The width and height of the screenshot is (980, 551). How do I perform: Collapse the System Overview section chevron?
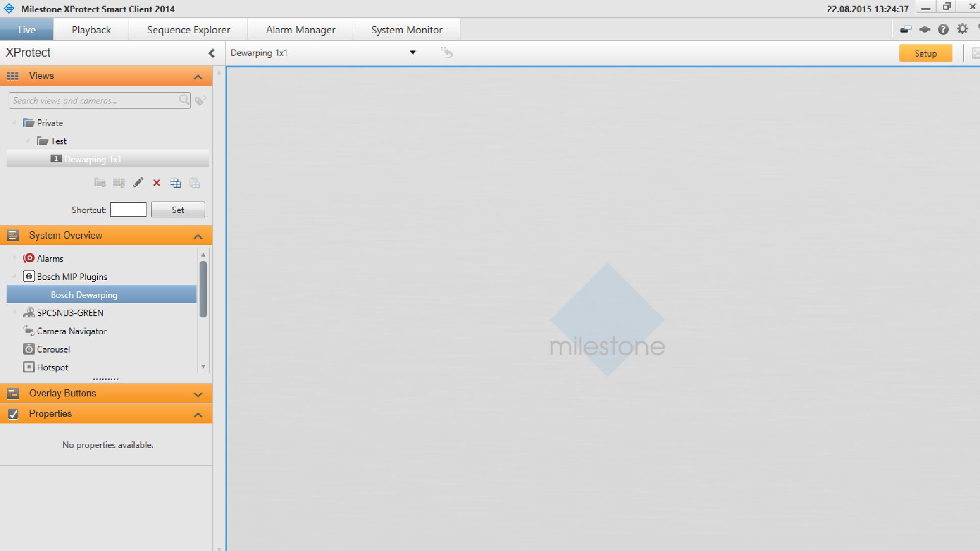198,237
